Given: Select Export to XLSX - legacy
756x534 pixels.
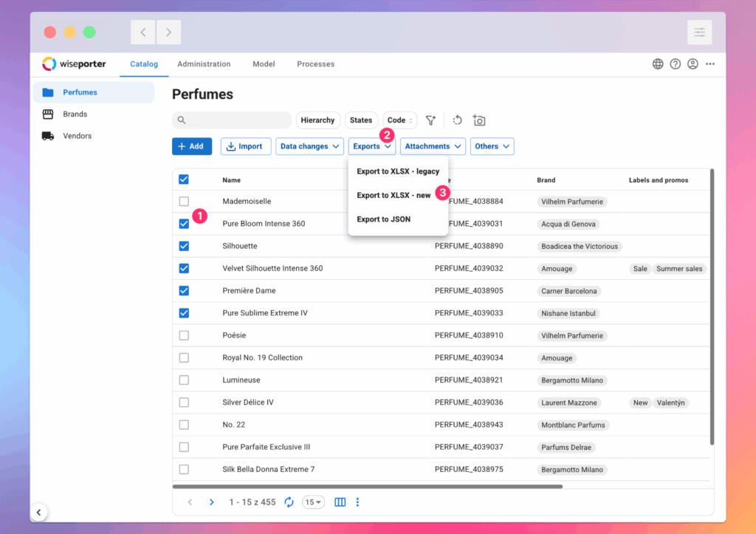Looking at the screenshot, I should point(398,171).
